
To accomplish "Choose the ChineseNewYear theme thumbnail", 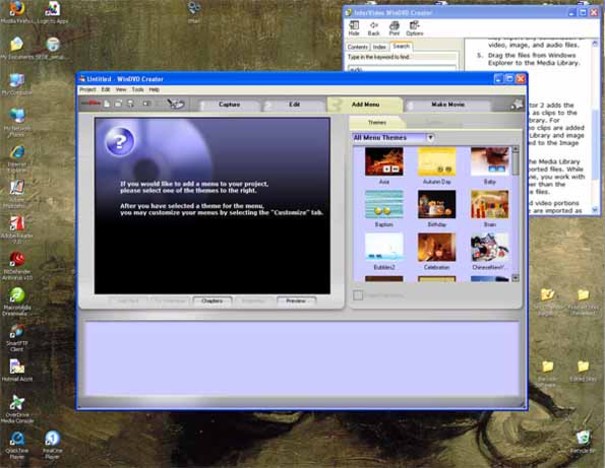I will [490, 247].
